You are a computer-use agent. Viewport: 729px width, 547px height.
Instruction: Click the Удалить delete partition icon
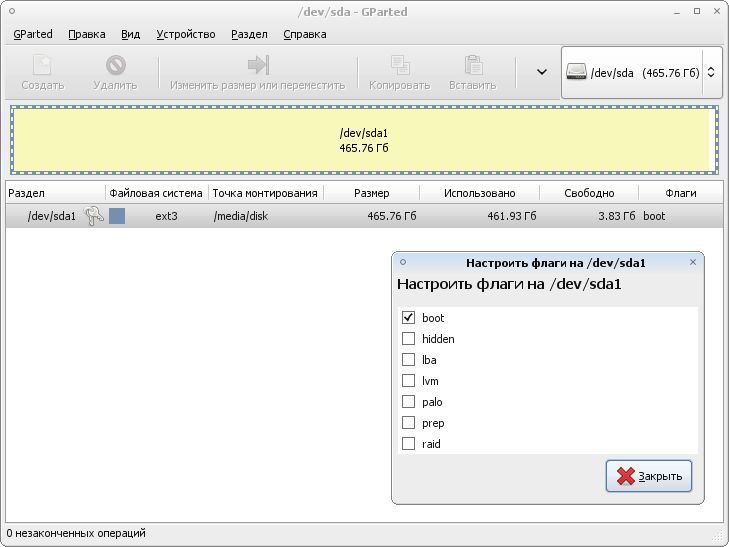click(x=115, y=65)
